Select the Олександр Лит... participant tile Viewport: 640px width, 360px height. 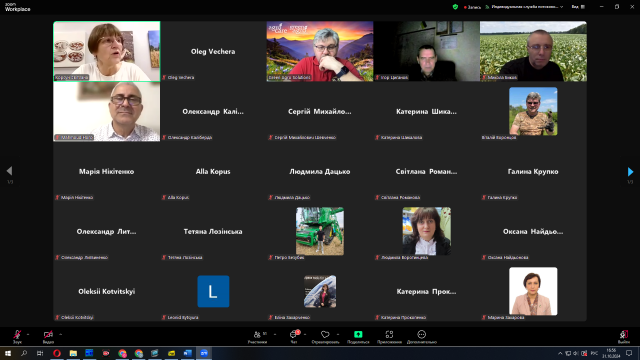[107, 231]
